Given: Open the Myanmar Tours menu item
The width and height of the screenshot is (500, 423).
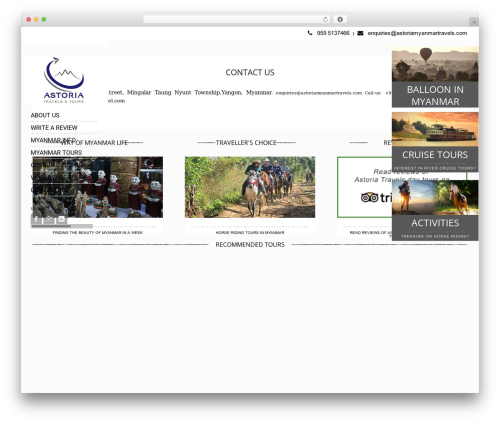Looking at the screenshot, I should pos(56,153).
